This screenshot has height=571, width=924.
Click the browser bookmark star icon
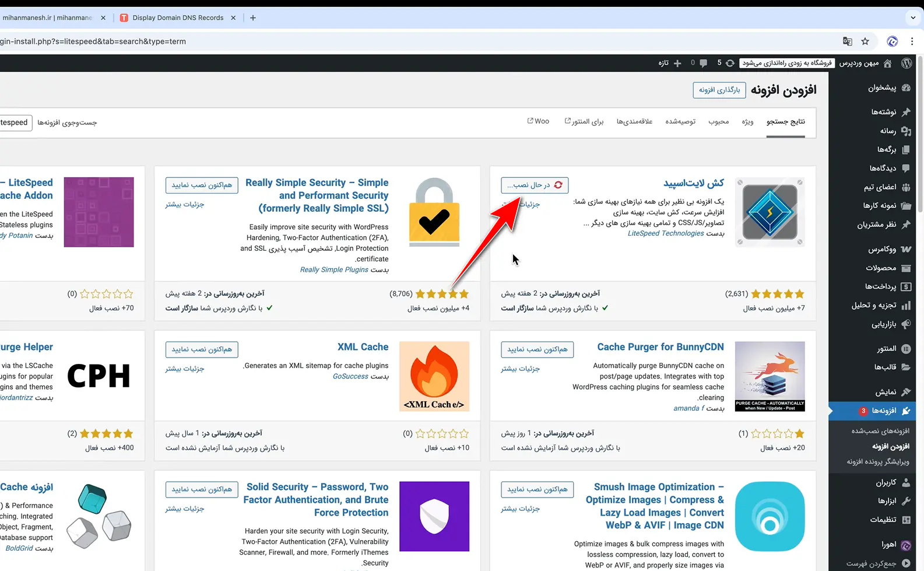click(x=865, y=41)
